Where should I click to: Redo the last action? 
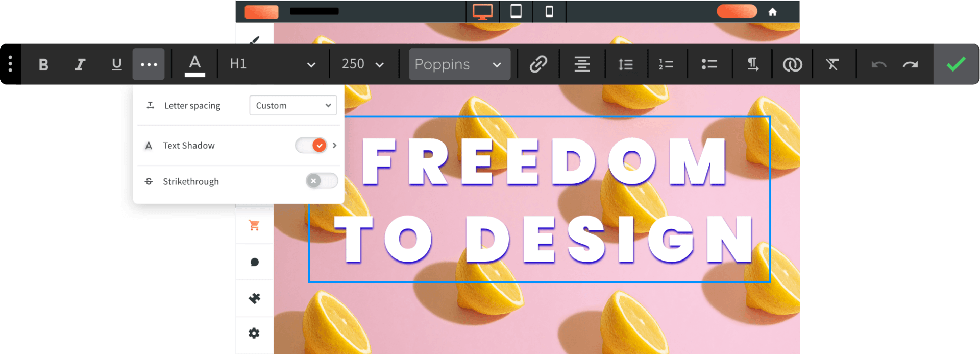910,64
